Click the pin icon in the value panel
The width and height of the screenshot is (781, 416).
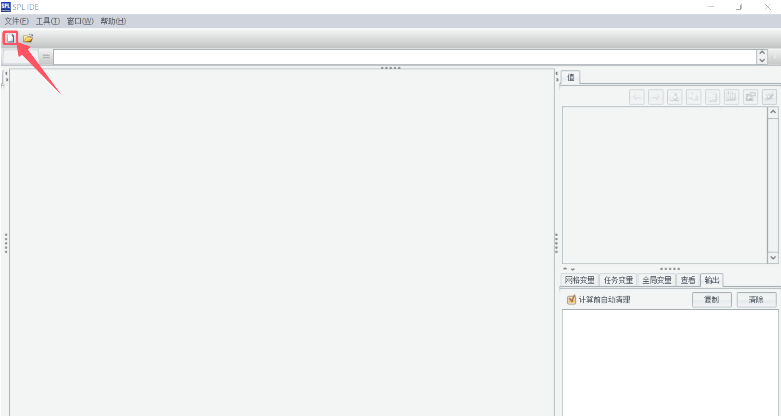[769, 97]
